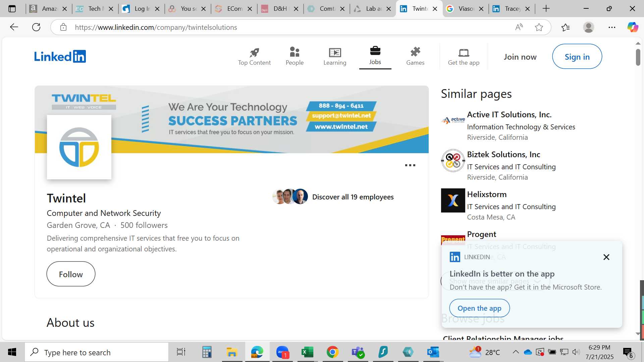Click the taskbar search box
This screenshot has width=644, height=362.
coord(97,352)
